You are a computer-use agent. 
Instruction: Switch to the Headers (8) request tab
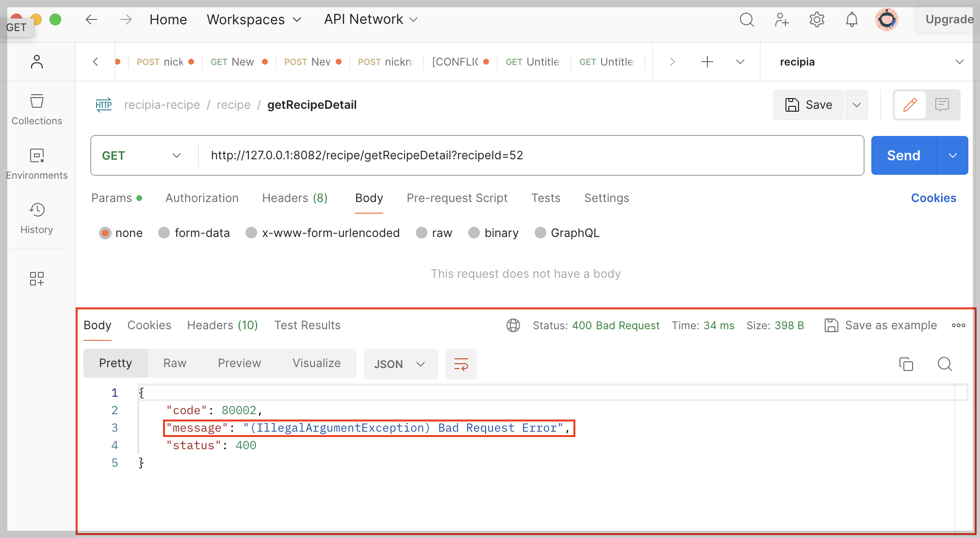294,198
